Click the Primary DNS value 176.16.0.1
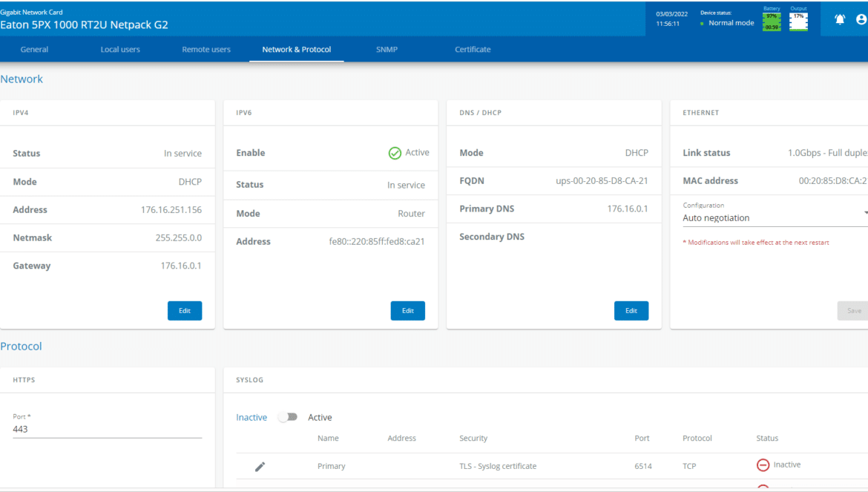Image resolution: width=868 pixels, height=492 pixels. (627, 209)
